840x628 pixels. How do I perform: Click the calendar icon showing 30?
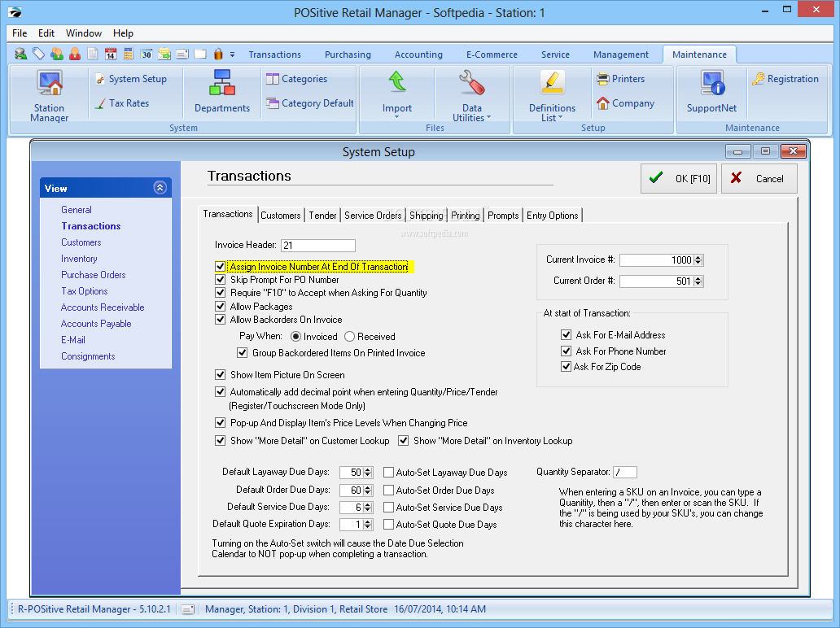[x=147, y=54]
